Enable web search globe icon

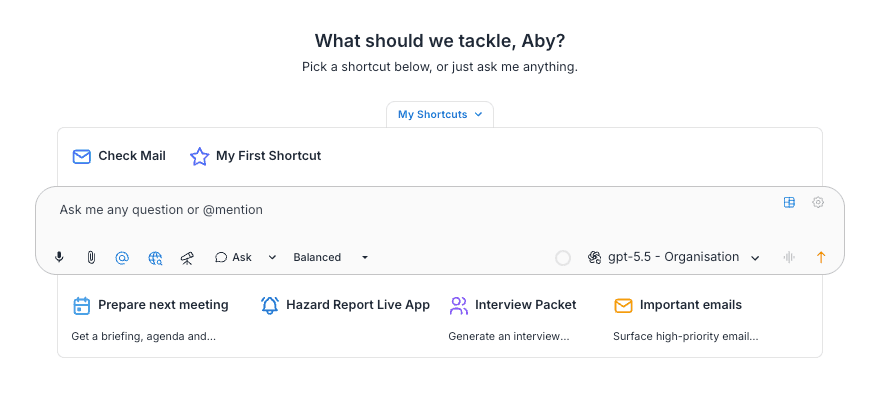click(x=155, y=257)
